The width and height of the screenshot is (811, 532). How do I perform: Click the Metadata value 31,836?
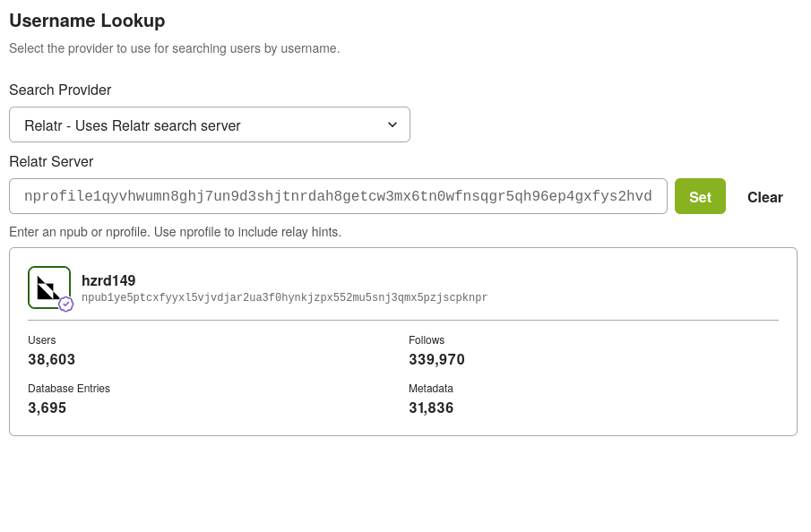(431, 408)
